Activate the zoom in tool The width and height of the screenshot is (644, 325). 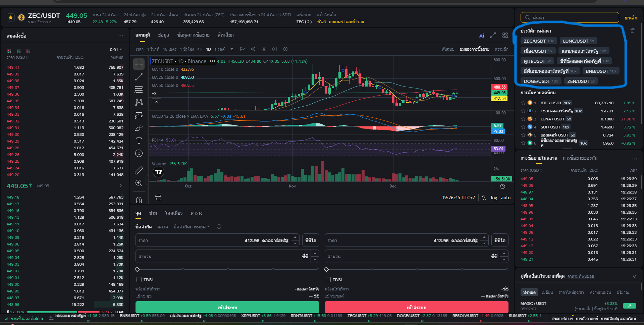(139, 183)
